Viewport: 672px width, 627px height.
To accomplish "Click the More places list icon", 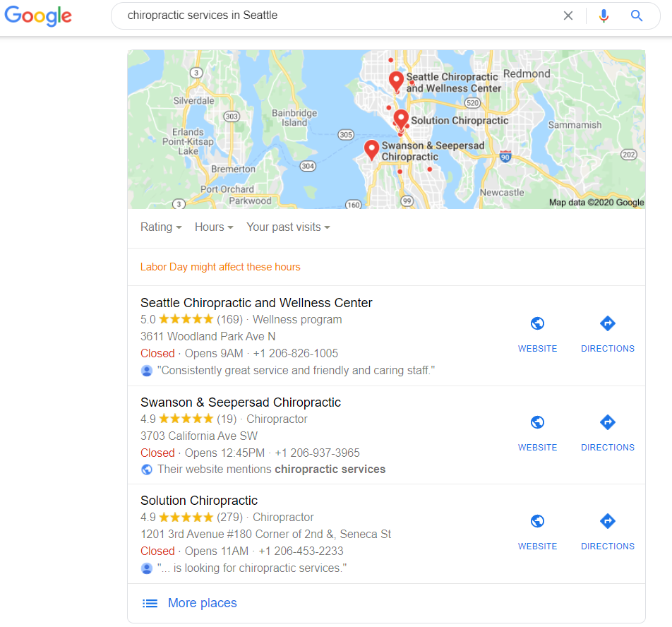I will (150, 604).
